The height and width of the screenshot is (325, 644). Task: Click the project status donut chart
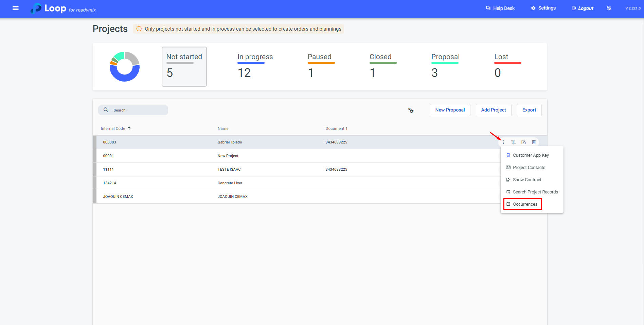pos(125,67)
